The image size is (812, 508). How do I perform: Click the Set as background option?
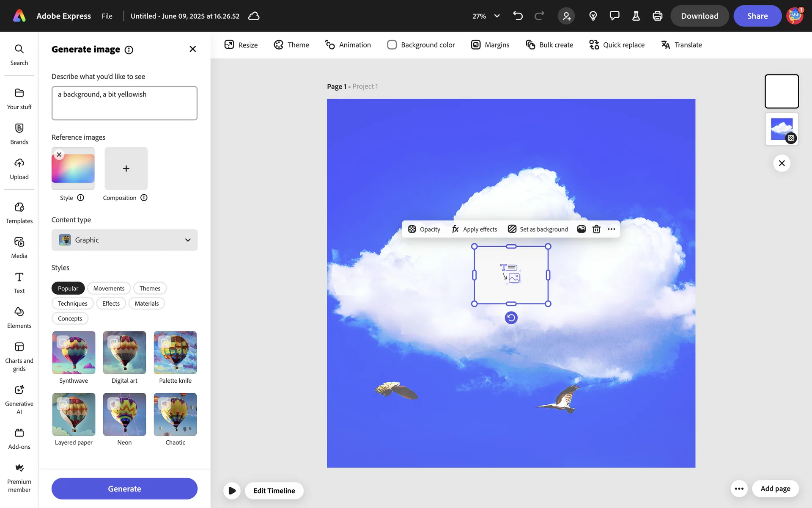pyautogui.click(x=538, y=229)
